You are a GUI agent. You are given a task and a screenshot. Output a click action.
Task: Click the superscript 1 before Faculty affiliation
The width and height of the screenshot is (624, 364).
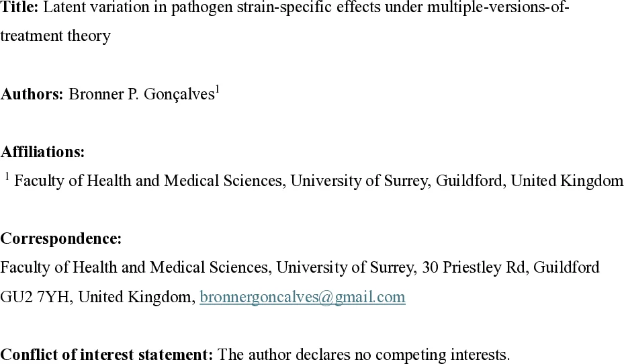pyautogui.click(x=7, y=176)
